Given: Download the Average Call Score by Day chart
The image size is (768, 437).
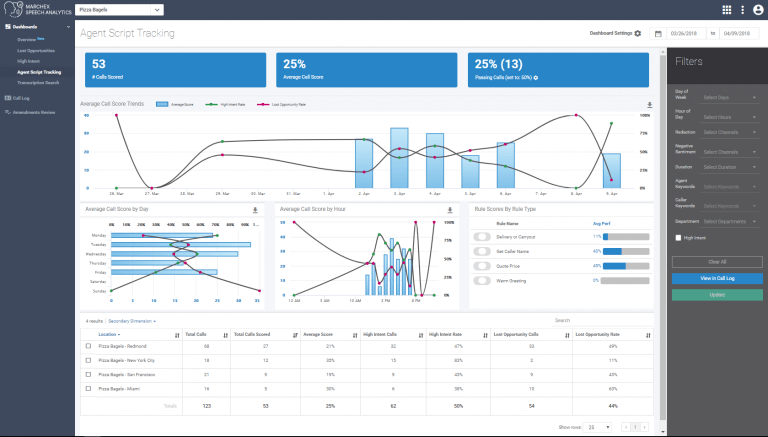Looking at the screenshot, I should (x=254, y=210).
